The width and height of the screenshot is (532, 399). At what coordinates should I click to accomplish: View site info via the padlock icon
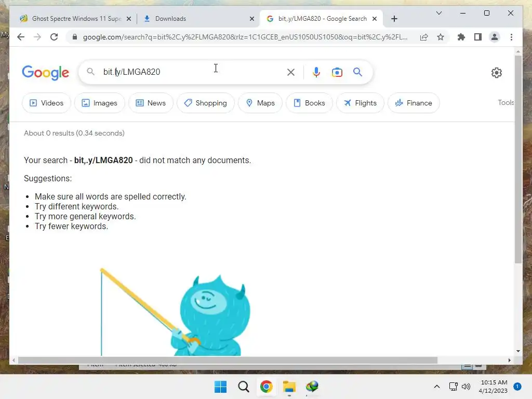(x=75, y=37)
